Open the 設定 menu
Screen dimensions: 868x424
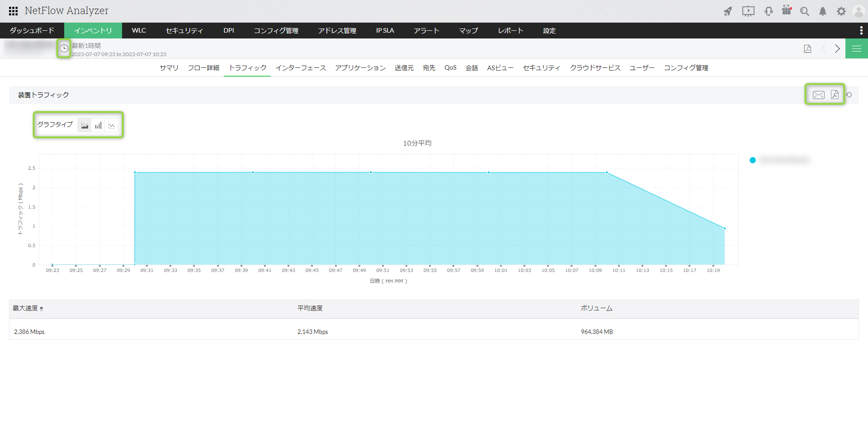pyautogui.click(x=549, y=30)
